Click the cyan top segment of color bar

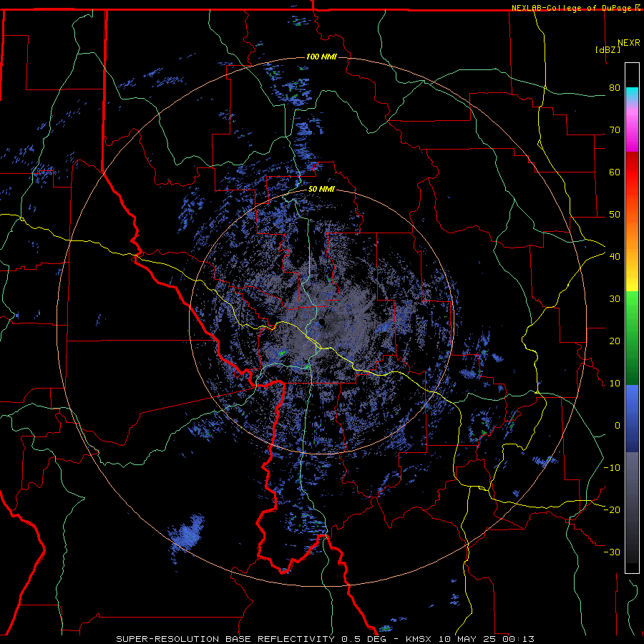(632, 94)
